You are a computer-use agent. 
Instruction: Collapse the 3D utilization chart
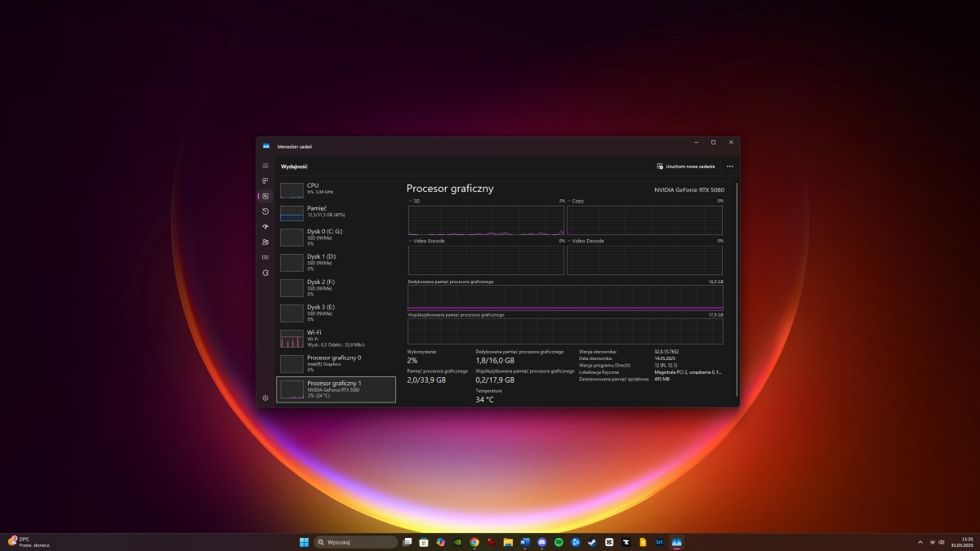pyautogui.click(x=409, y=201)
